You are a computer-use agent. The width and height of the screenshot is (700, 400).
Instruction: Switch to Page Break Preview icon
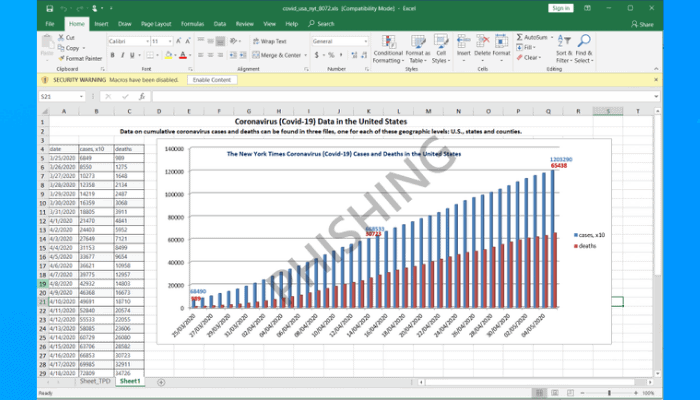[570, 393]
